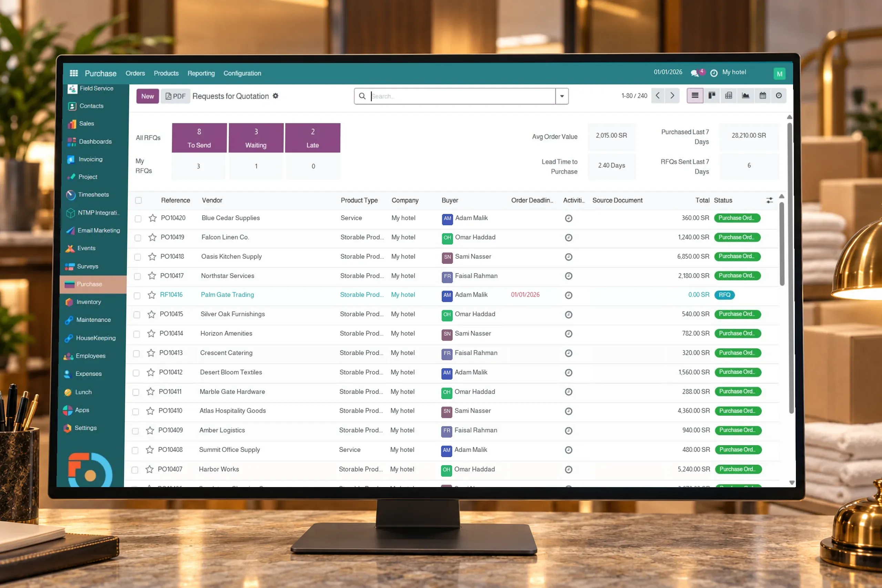Click the activity clock for PO10420

click(x=568, y=218)
